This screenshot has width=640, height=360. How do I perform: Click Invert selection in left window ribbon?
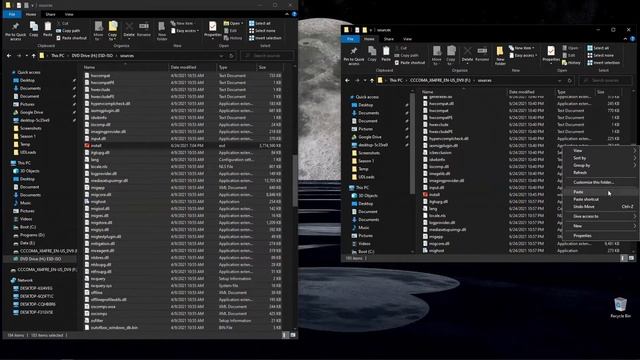[x=265, y=38]
